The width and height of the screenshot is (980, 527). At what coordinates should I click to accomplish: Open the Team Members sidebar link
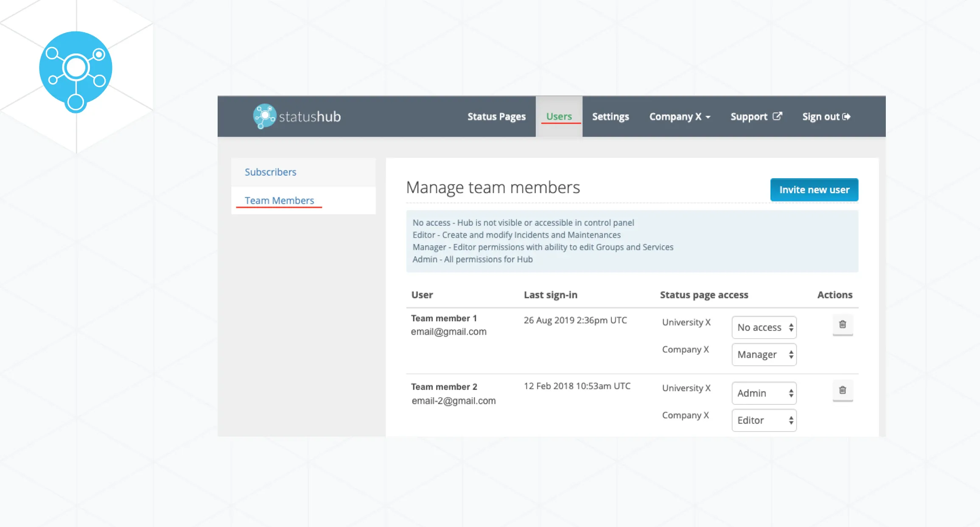coord(279,201)
